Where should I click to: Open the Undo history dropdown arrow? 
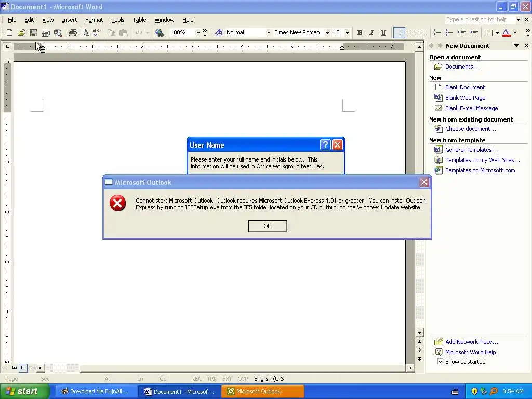(x=147, y=33)
